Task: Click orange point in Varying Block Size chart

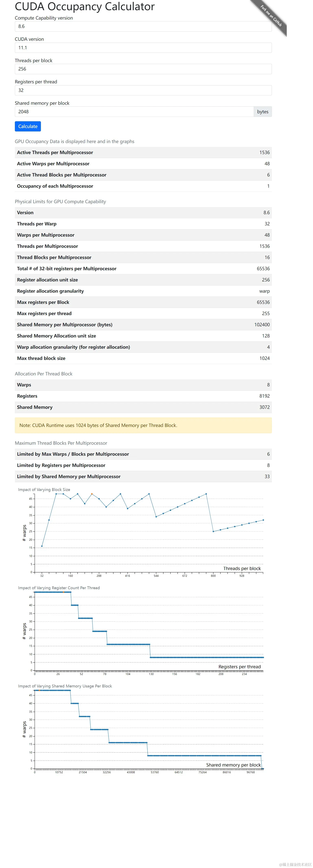Action: click(92, 494)
